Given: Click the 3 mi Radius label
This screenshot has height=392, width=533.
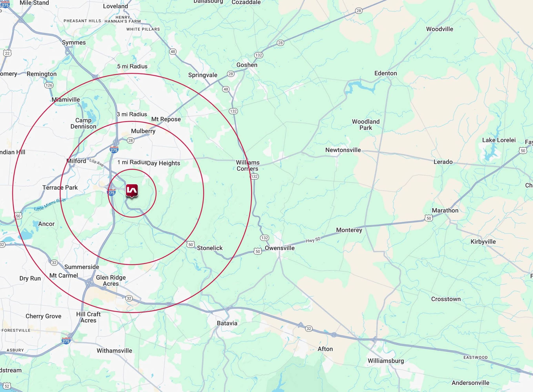Looking at the screenshot, I should pyautogui.click(x=132, y=114).
